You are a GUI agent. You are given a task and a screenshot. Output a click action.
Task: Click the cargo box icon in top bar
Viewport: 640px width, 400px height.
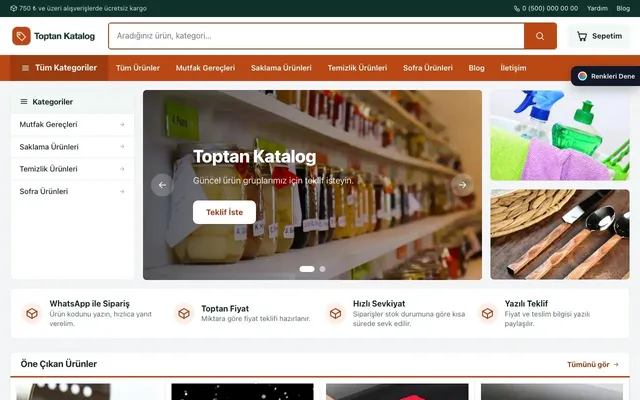tap(13, 8)
